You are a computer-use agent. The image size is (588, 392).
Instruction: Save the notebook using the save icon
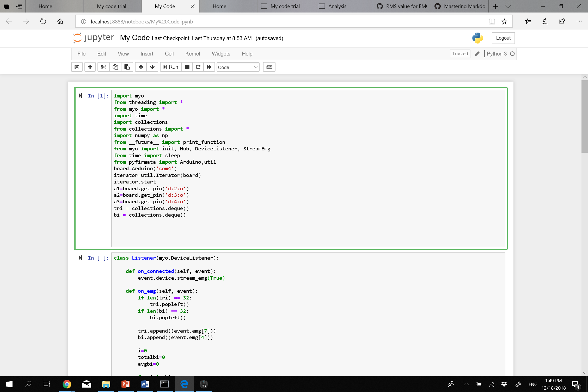tap(77, 67)
